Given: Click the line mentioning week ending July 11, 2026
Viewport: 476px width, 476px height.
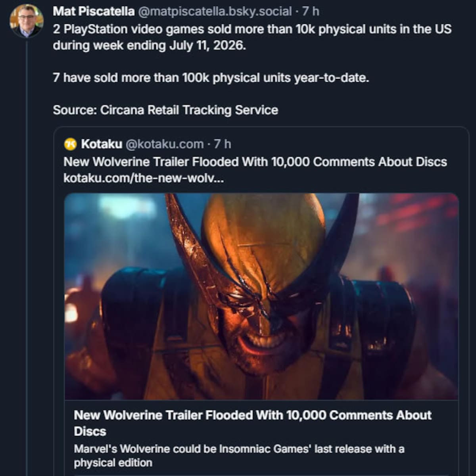Looking at the screenshot, I should pos(150,45).
